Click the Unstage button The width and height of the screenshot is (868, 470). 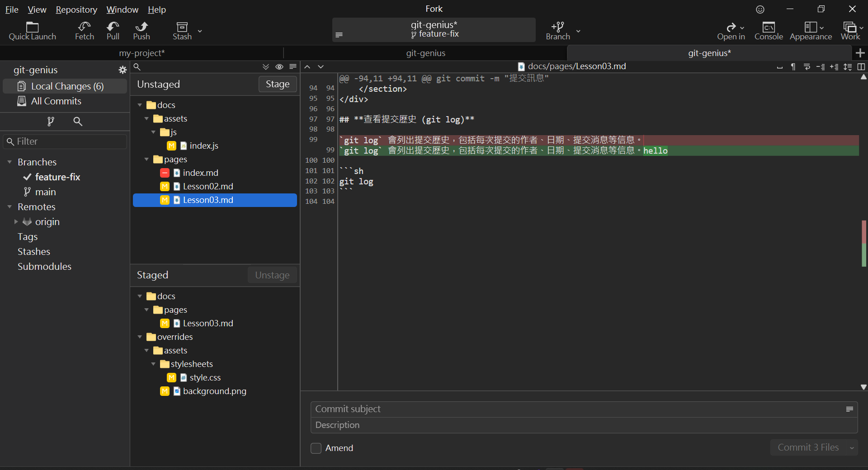pos(272,275)
